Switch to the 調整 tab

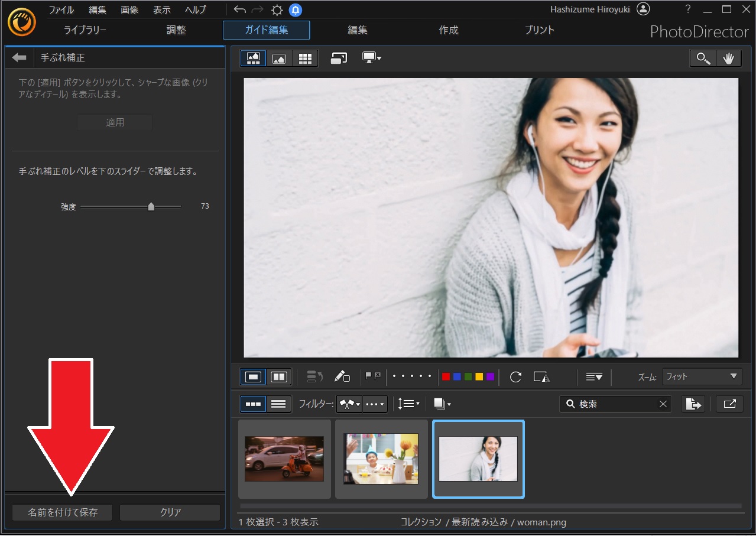[176, 30]
